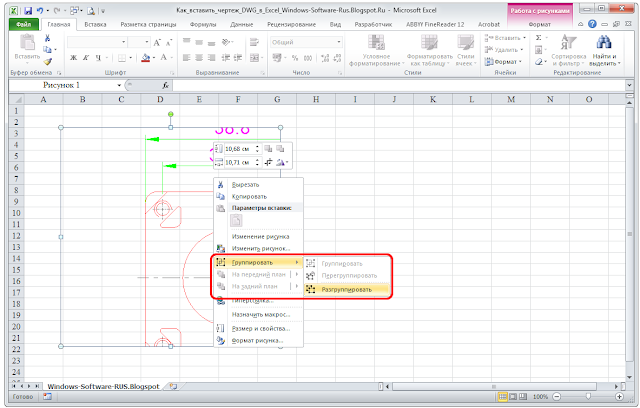Open the Вид ribbon tab
Viewport: 640px width, 408px height.
pos(335,24)
